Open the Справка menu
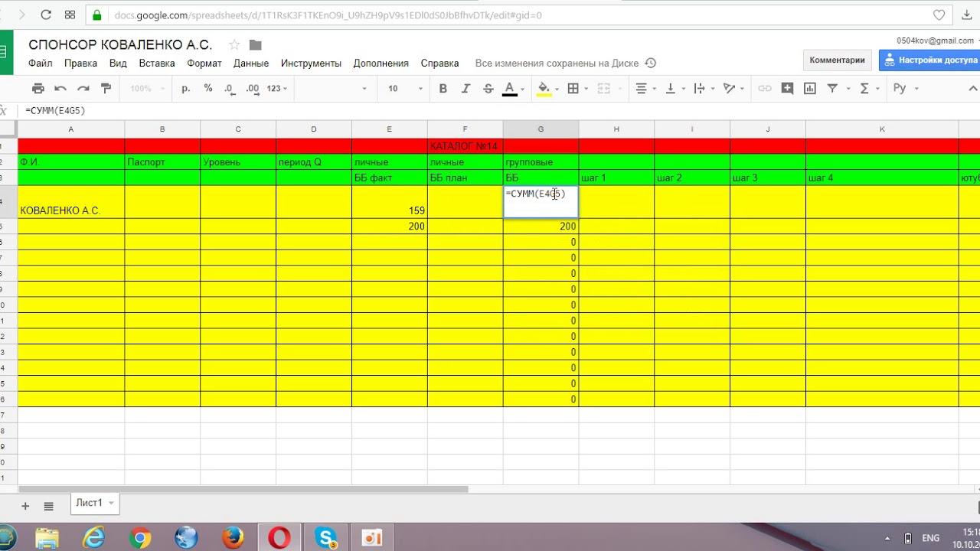 point(439,64)
